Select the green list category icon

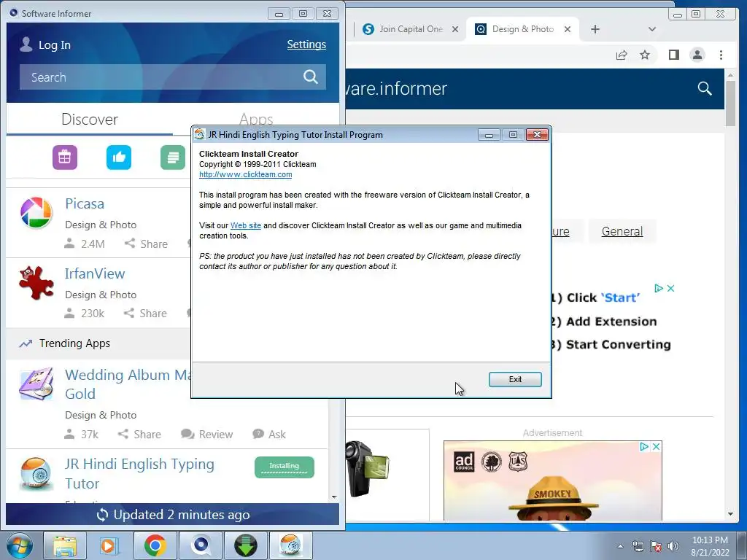click(173, 157)
